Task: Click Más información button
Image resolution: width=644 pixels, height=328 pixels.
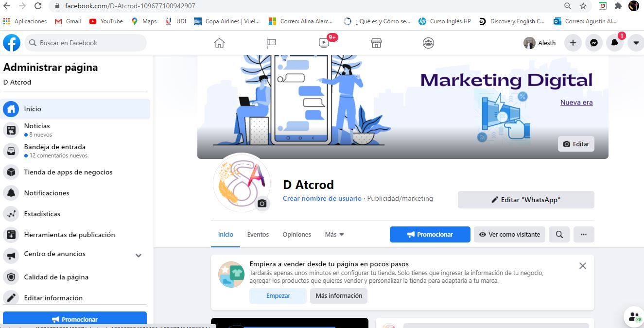Action: tap(339, 295)
